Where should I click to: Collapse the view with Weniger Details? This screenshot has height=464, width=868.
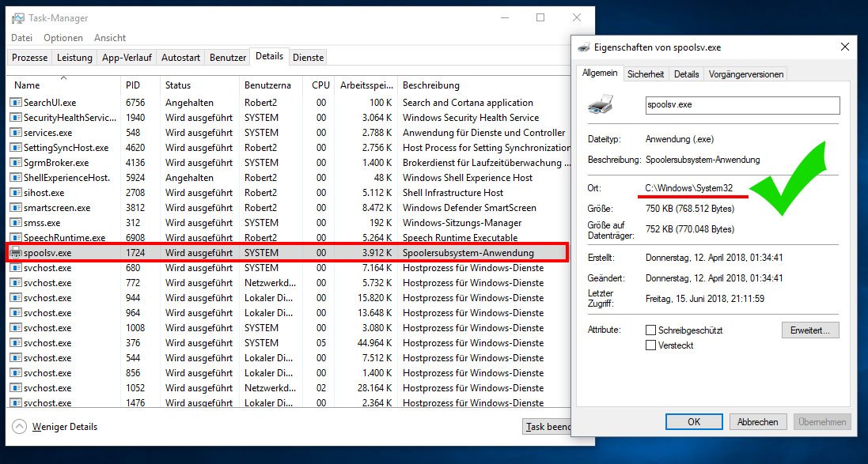[x=65, y=426]
